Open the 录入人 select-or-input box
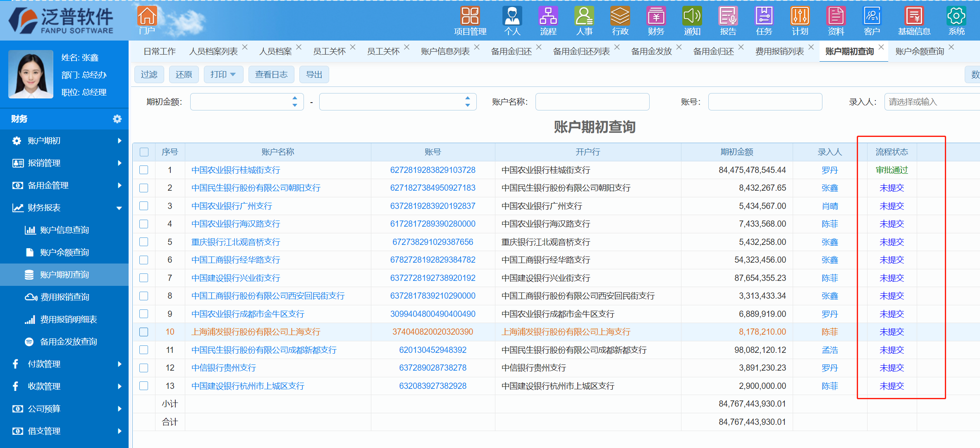 pyautogui.click(x=932, y=102)
